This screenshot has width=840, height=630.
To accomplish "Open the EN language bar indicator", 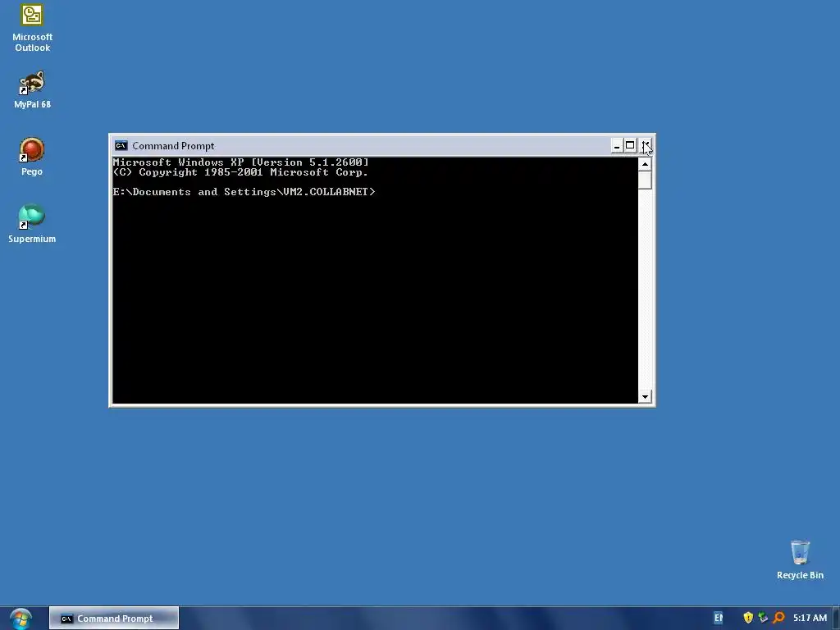I will (719, 619).
